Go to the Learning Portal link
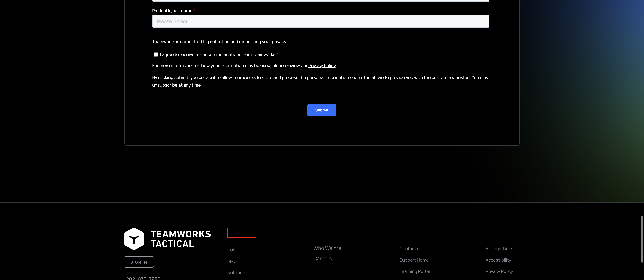 (x=414, y=271)
